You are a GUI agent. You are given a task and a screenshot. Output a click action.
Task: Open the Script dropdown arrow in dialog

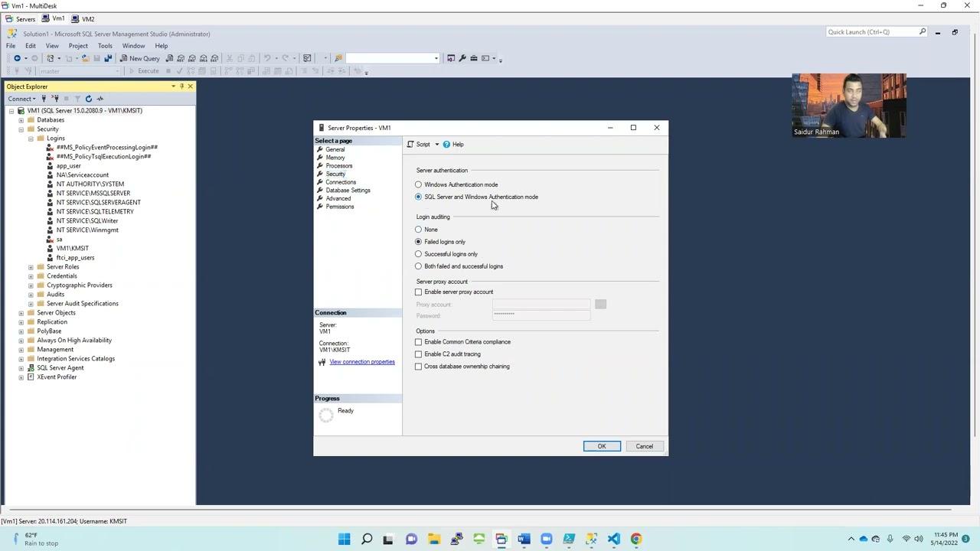[437, 144]
